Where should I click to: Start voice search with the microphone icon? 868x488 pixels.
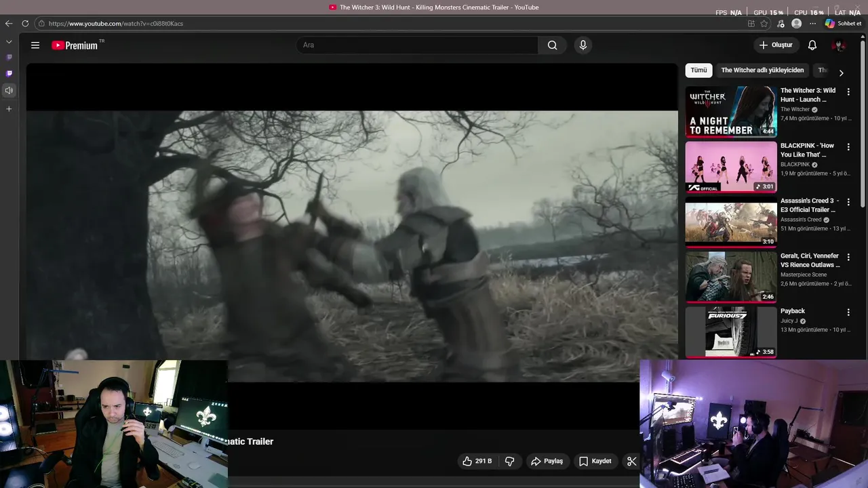click(x=583, y=45)
